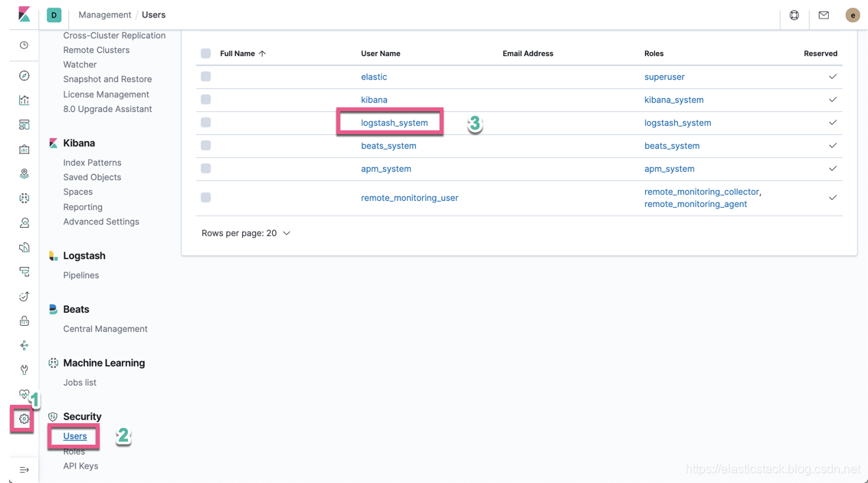Open Machine Learning Jobs list
This screenshot has height=483, width=868.
click(80, 383)
